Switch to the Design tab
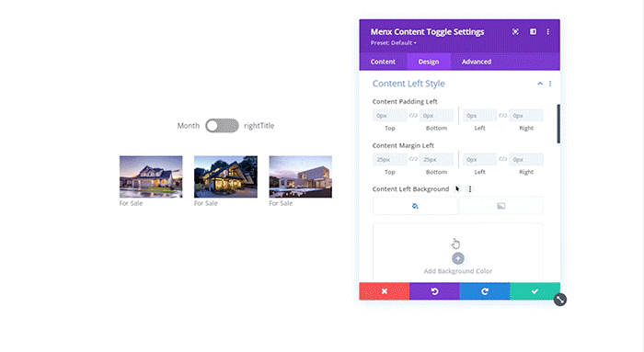The width and height of the screenshot is (644, 352). click(429, 62)
